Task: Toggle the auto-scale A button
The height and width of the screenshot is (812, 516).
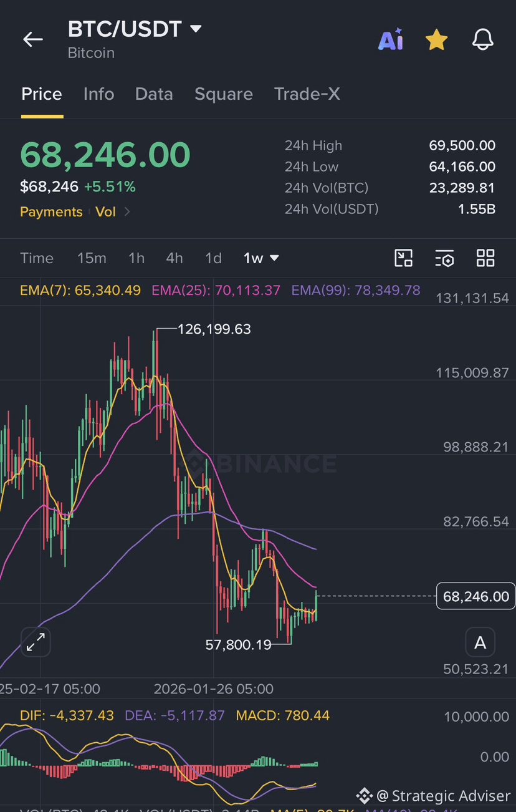Action: 480,642
